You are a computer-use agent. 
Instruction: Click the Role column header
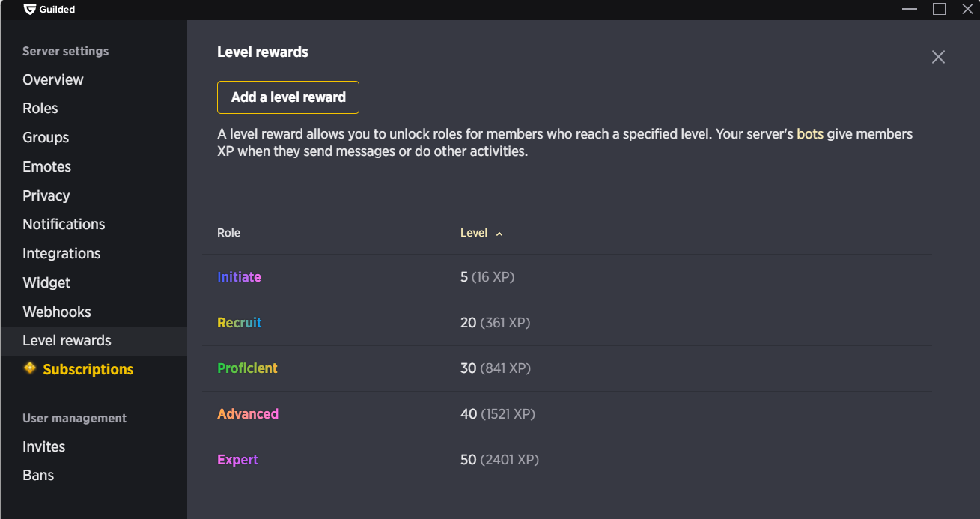[228, 233]
